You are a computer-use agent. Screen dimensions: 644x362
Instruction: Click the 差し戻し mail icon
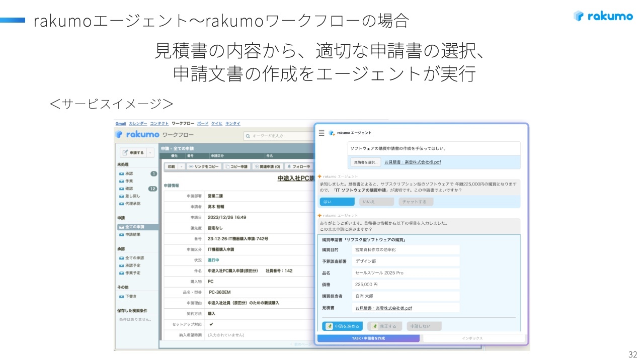122,196
